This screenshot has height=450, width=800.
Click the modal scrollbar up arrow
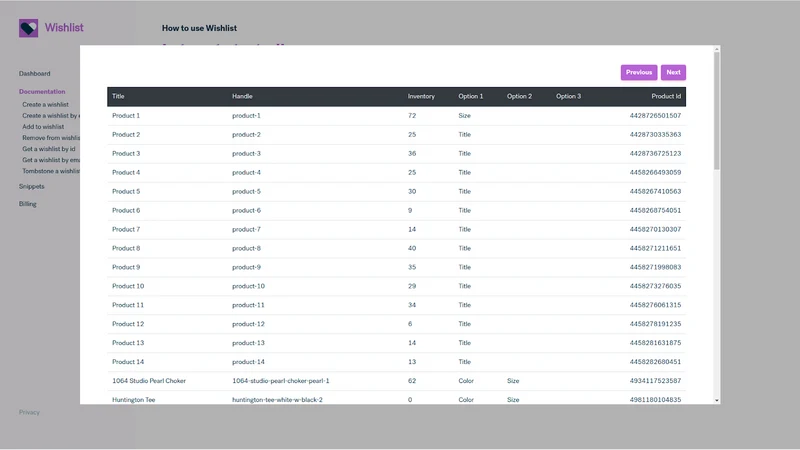pos(717,49)
